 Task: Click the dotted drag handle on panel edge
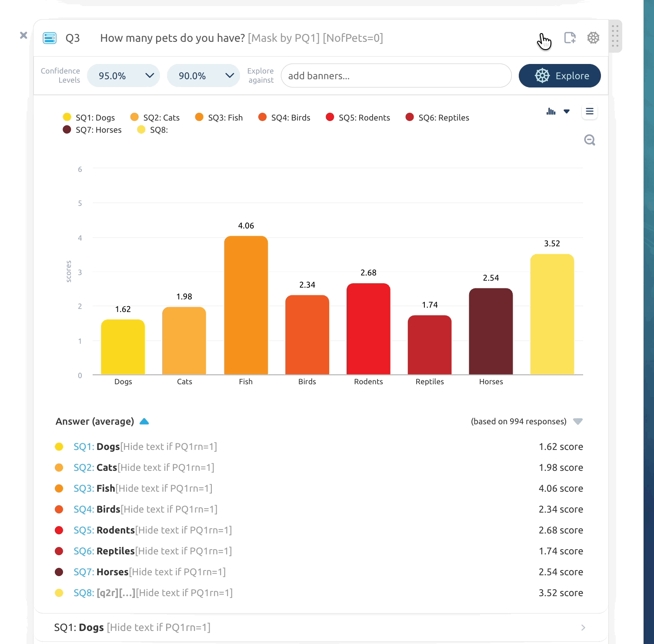[x=615, y=36]
